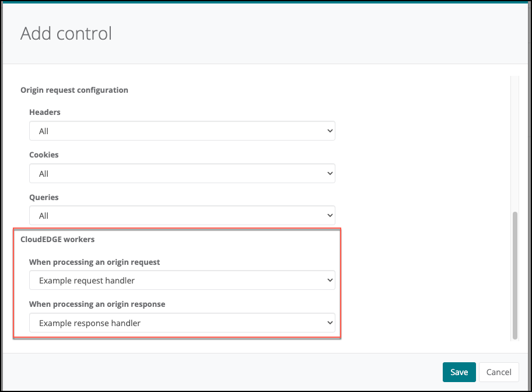Click the chevron arrow on the Queries dropdown
Image resolution: width=532 pixels, height=392 pixels.
330,216
